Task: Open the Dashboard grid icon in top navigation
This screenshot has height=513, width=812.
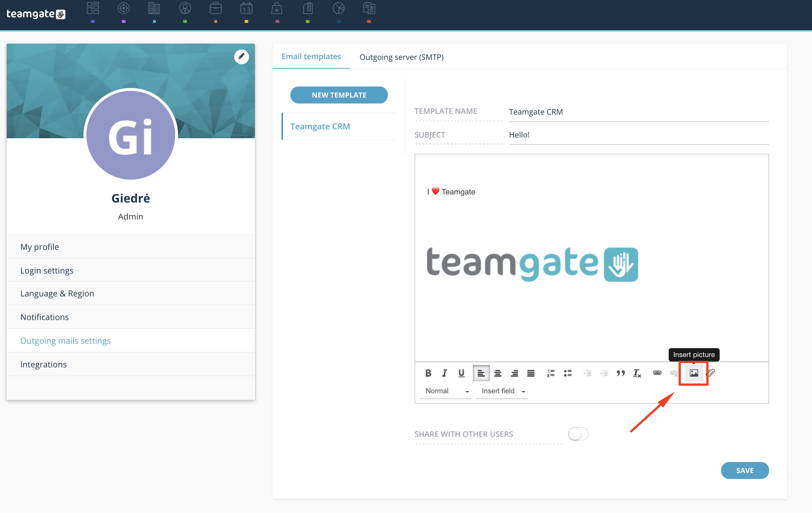Action: [93, 8]
